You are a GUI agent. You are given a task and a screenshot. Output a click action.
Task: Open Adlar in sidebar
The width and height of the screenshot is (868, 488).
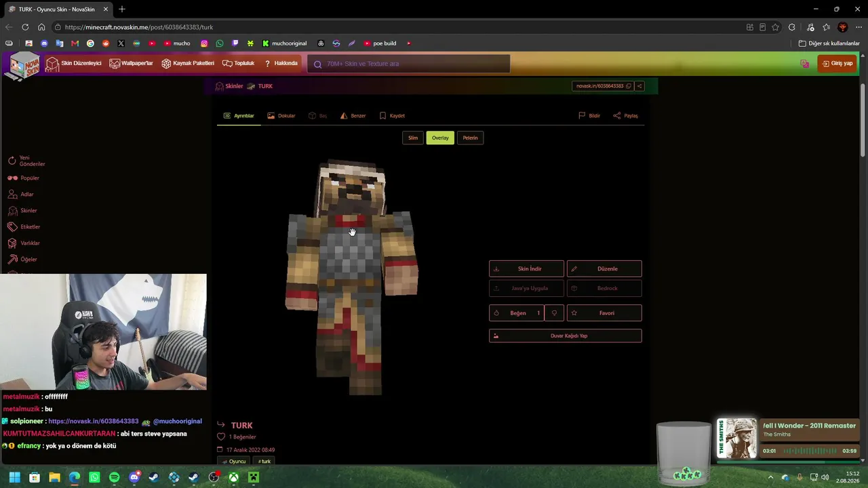(20, 195)
